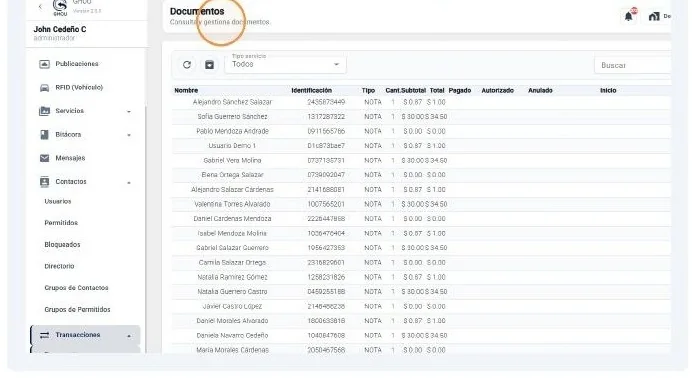Select the Isabel Mendoza Molina row
This screenshot has width=695, height=378.
(421, 234)
